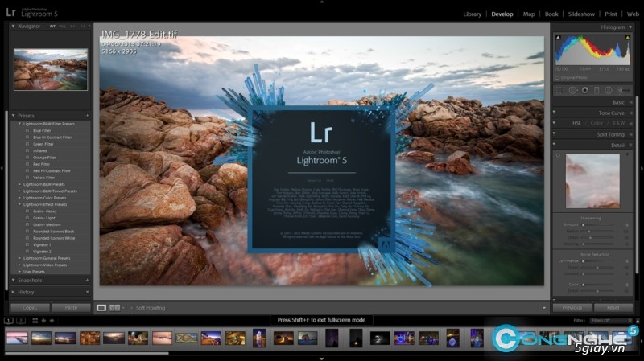
Task: Collapse the Navigator panel
Action: pyautogui.click(x=13, y=26)
